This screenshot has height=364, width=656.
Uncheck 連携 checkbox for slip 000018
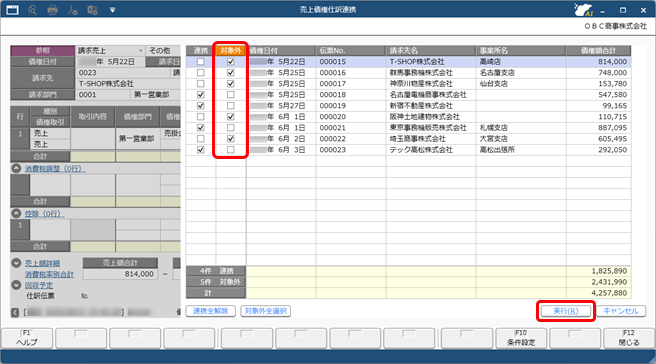tap(201, 95)
